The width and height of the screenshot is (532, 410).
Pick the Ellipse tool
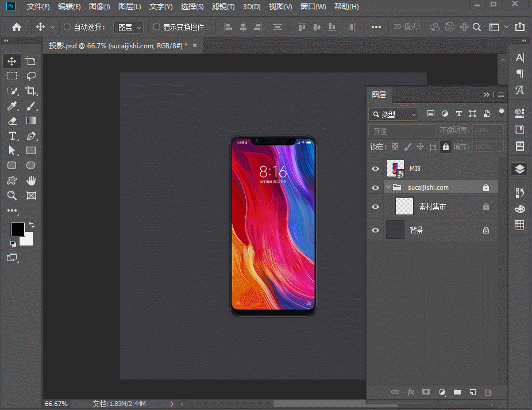tap(31, 166)
